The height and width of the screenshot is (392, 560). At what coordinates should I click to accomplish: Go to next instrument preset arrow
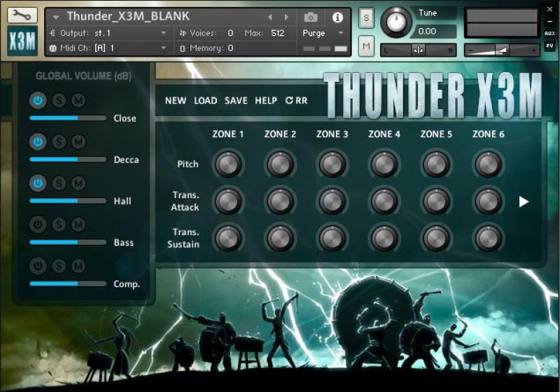pos(286,17)
